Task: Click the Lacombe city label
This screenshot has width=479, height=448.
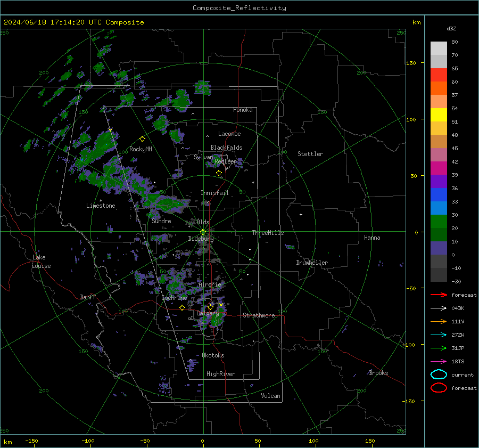Action: pyautogui.click(x=229, y=134)
